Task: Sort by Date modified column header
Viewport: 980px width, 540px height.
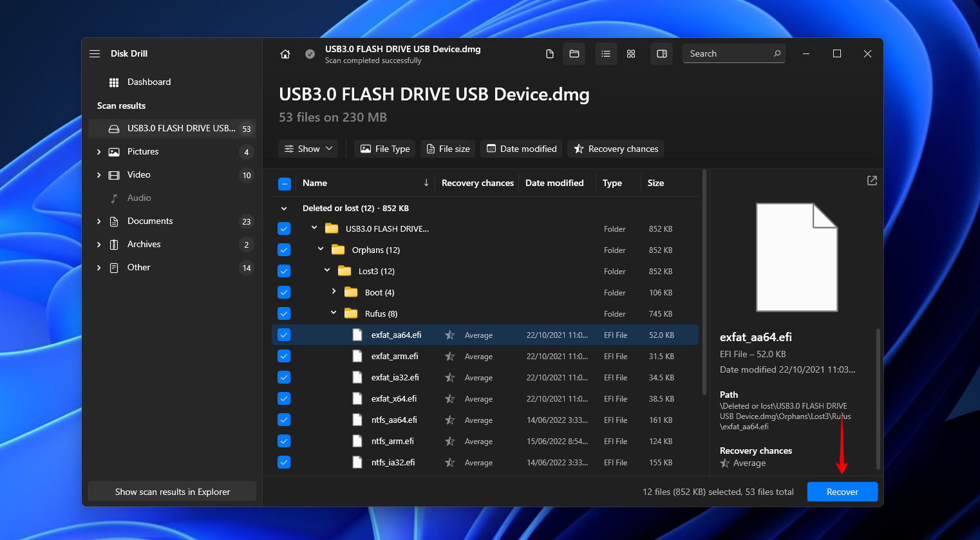Action: (554, 183)
